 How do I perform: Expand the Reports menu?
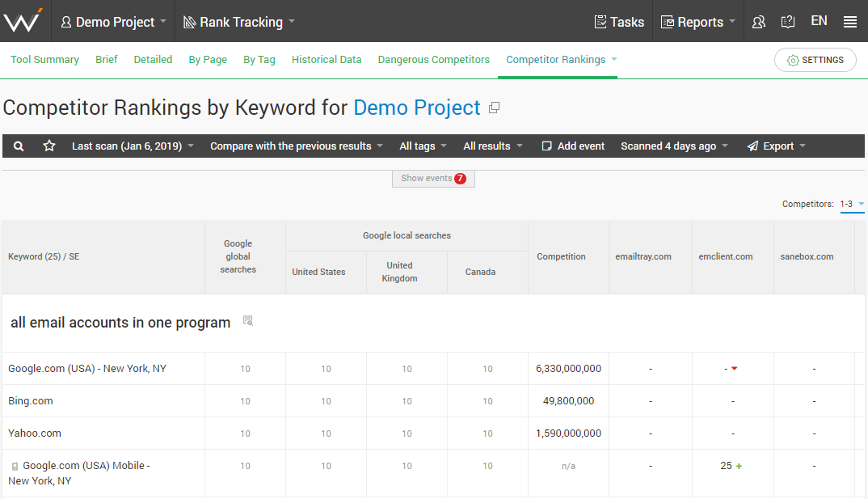(698, 22)
